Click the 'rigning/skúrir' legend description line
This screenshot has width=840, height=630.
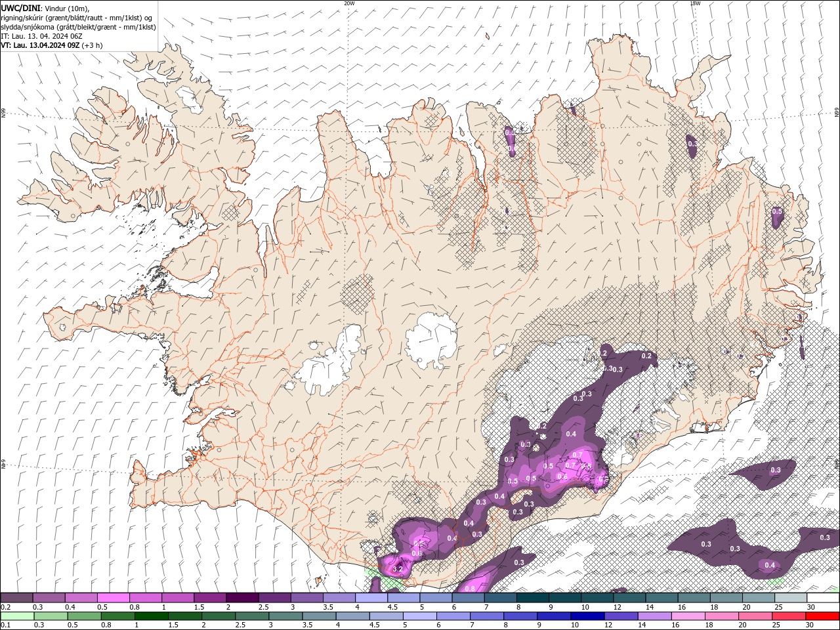click(77, 18)
